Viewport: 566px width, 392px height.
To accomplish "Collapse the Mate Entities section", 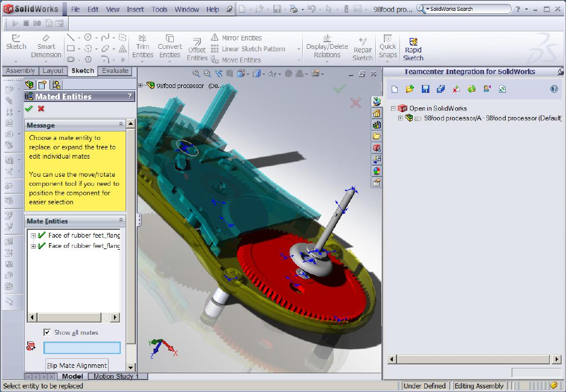I will point(121,220).
